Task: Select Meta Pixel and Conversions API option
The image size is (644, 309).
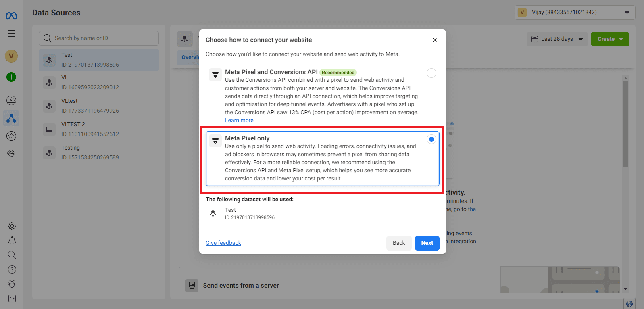Action: point(431,73)
